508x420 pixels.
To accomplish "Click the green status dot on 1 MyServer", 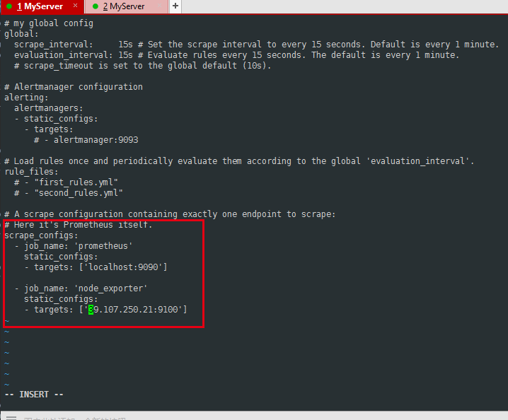I will tap(9, 6).
